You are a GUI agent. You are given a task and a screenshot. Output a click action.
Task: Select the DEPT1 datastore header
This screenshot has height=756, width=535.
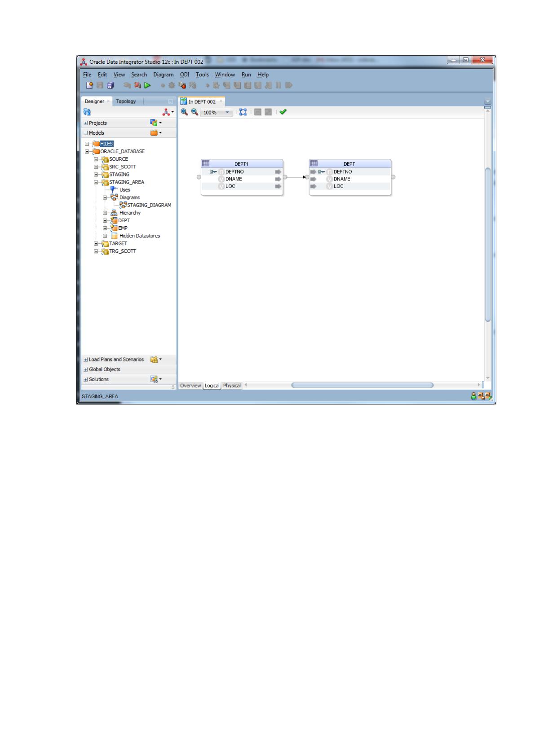tap(242, 164)
